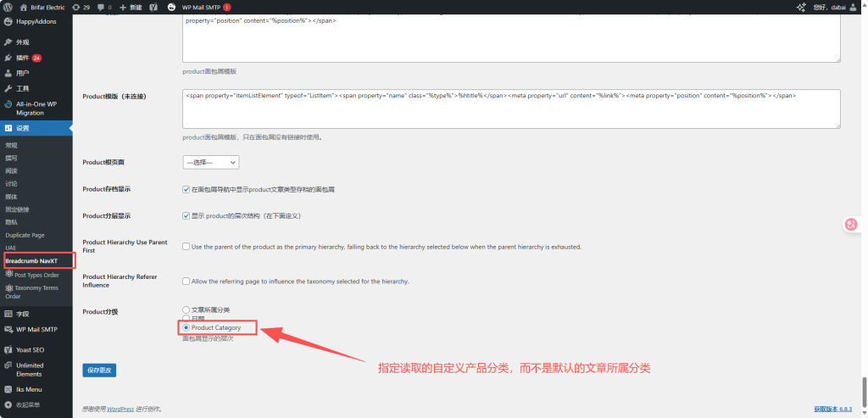Expand the 设置 sidebar menu
Image resolution: width=868 pixels, height=418 pixels.
[x=23, y=127]
